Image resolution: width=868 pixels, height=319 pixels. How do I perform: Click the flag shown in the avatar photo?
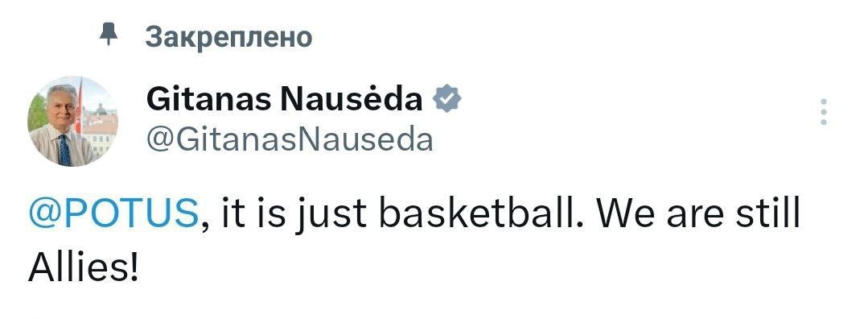coord(79,106)
